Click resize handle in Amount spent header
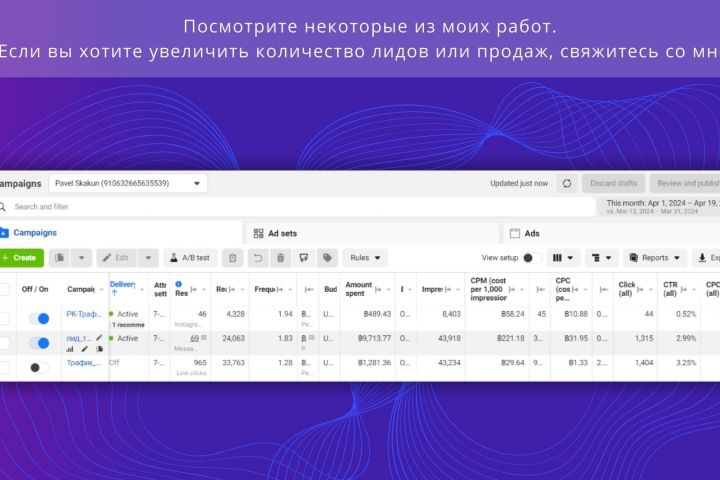Image resolution: width=720 pixels, height=480 pixels. pyautogui.click(x=378, y=289)
